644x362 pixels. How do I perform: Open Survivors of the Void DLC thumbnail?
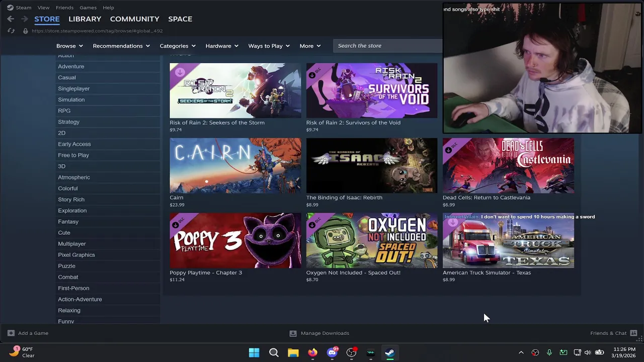372,90
